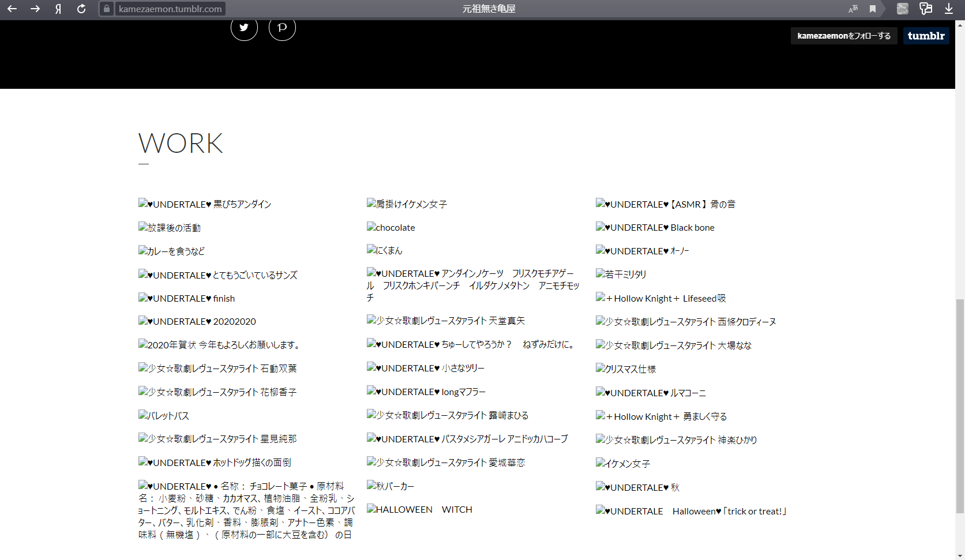Open スタァライト 西條クロディーヌ link

686,322
